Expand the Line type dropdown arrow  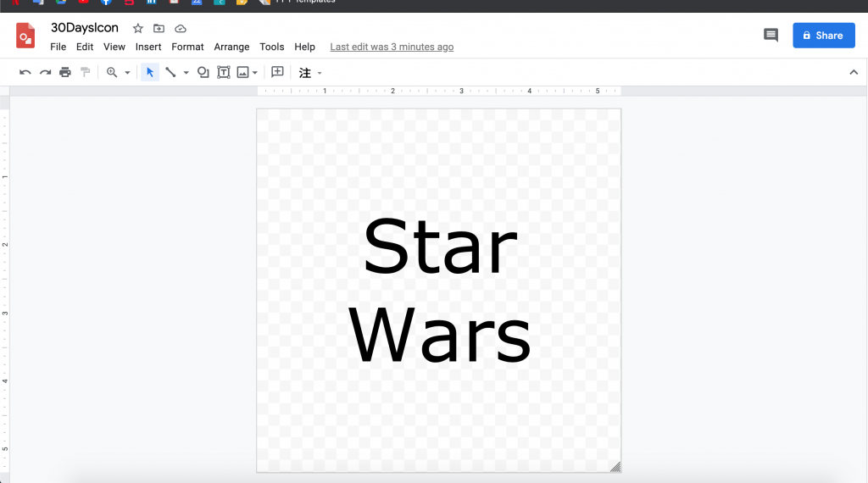(x=186, y=73)
